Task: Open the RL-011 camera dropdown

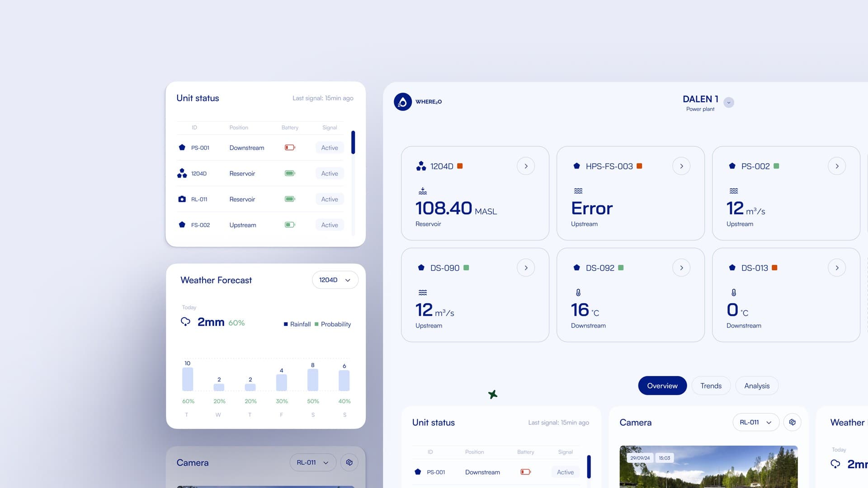Action: (x=755, y=422)
